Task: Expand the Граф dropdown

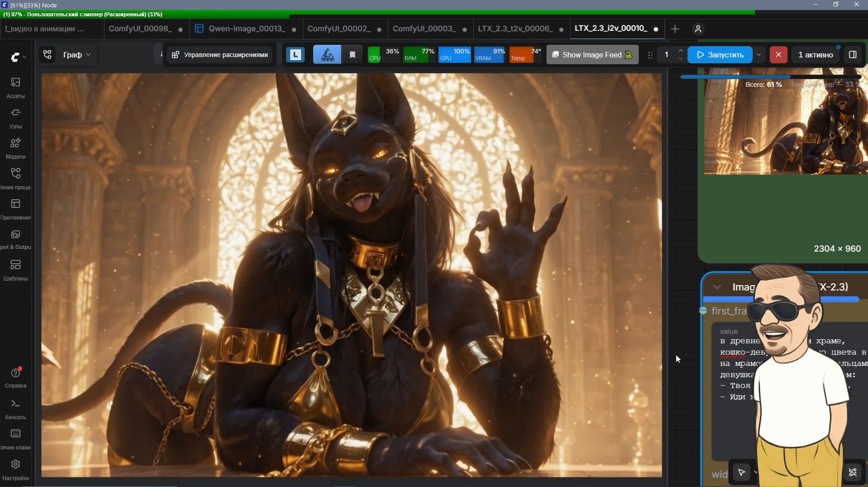Action: pos(77,55)
